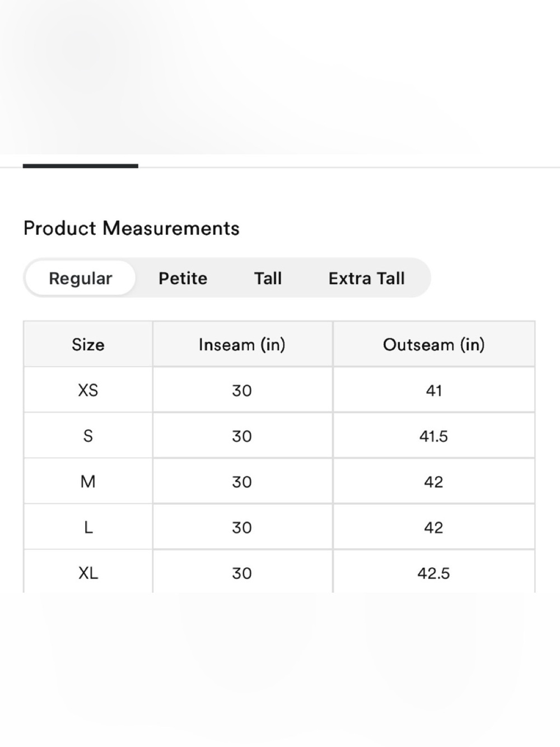Select the S size row label
Screen dimensions: 560x747
tap(88, 435)
